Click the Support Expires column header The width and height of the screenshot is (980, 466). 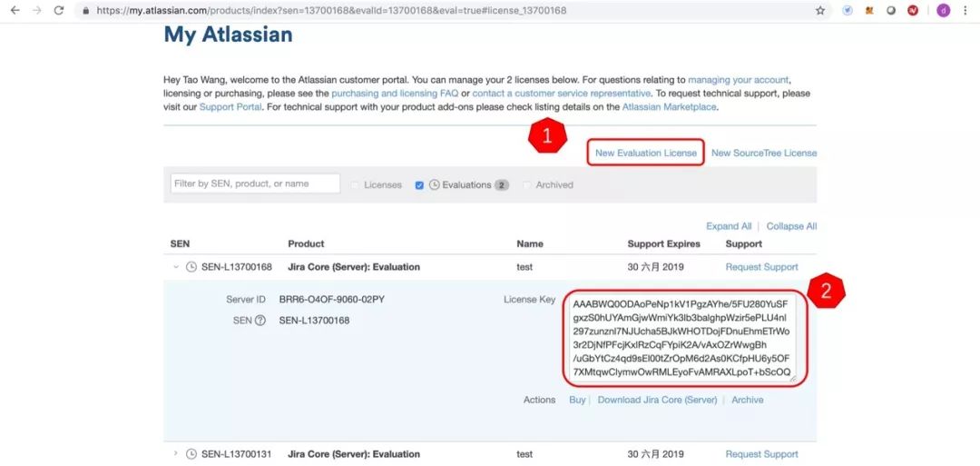pyautogui.click(x=663, y=244)
